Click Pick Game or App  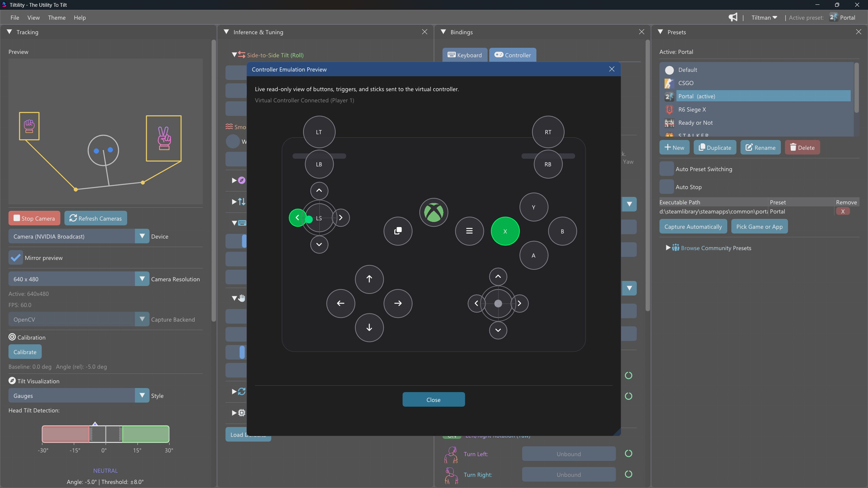[x=759, y=226]
